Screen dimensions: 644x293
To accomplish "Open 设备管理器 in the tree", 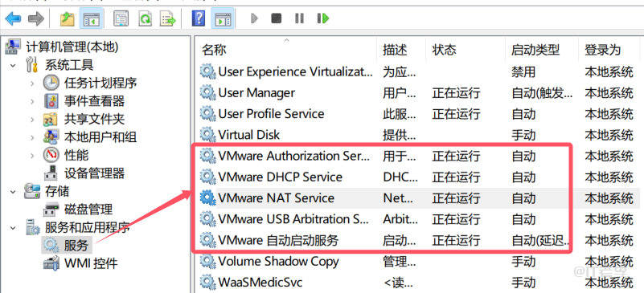I will tap(94, 173).
